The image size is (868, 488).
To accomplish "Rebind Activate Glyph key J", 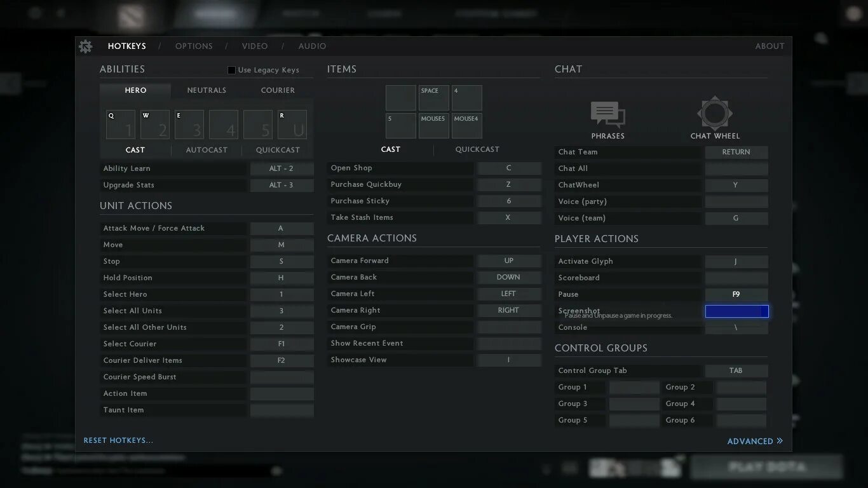I will point(736,261).
